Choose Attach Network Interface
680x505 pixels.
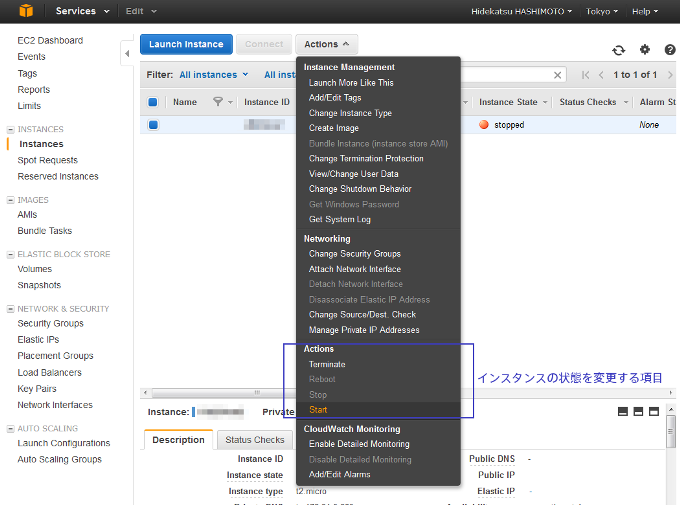[x=355, y=269]
